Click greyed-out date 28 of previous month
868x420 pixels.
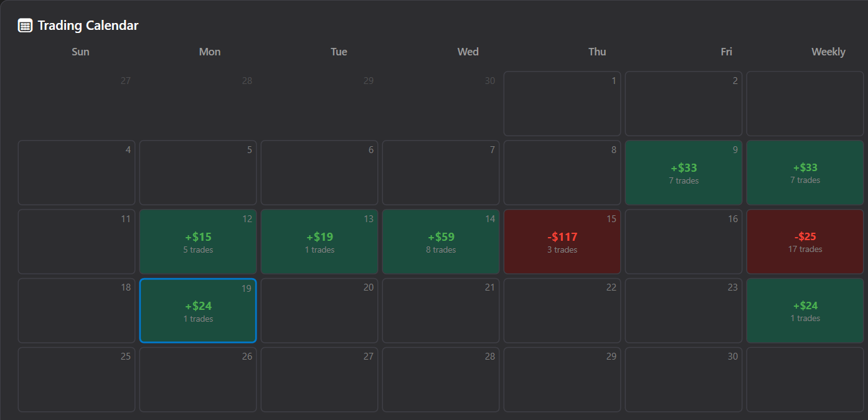247,80
